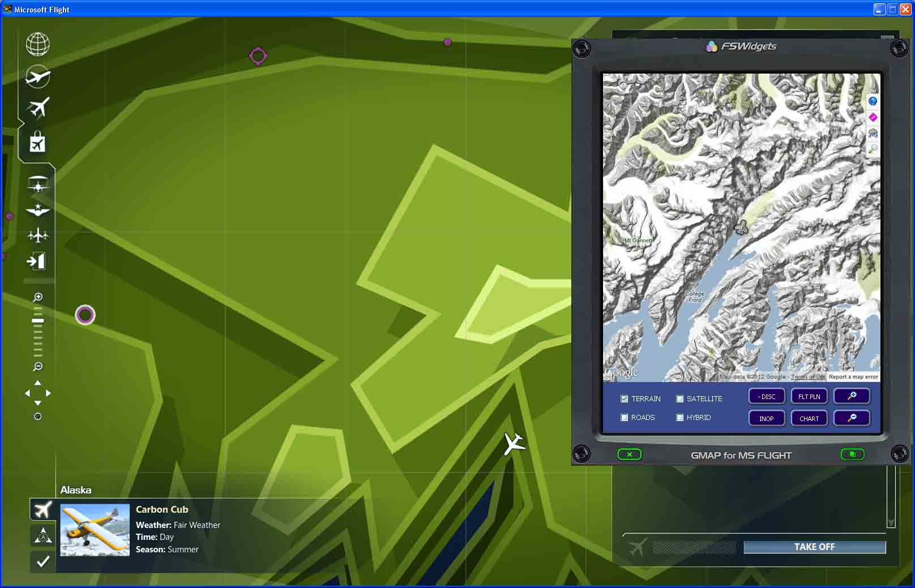The image size is (915, 588).
Task: Click green window button beside GMAP for MS FLIGHT
Action: coord(852,454)
